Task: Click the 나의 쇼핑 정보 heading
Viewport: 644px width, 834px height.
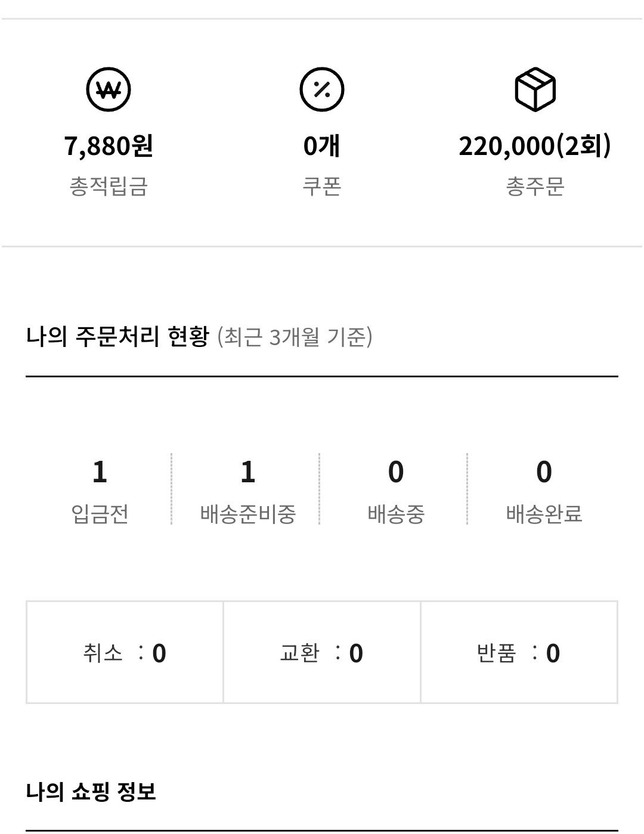Action: point(91,792)
